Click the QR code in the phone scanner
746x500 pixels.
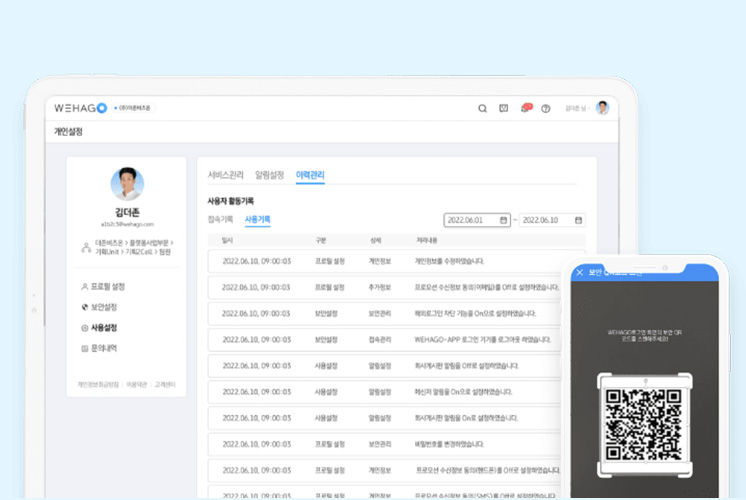644,425
